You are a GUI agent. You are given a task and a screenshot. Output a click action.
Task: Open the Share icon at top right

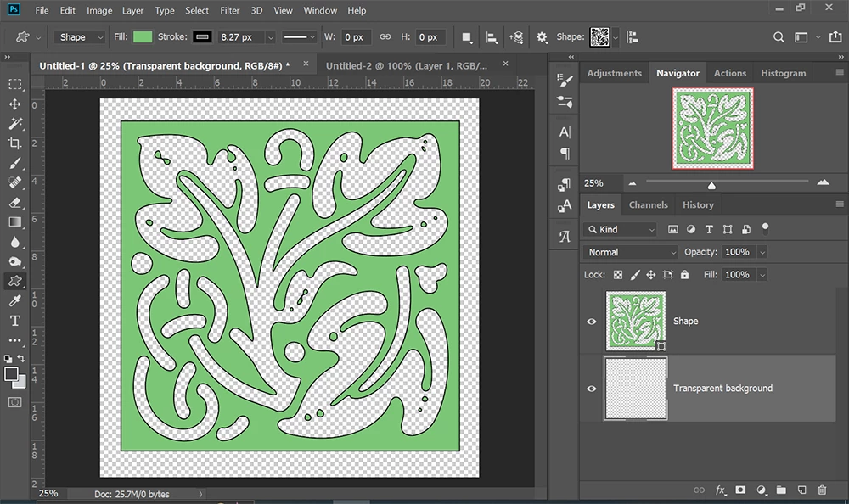(x=835, y=36)
